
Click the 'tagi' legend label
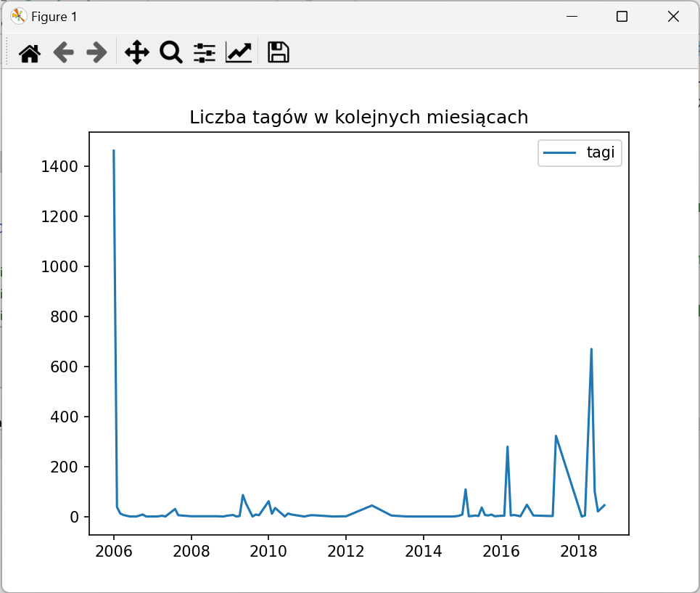tap(600, 152)
